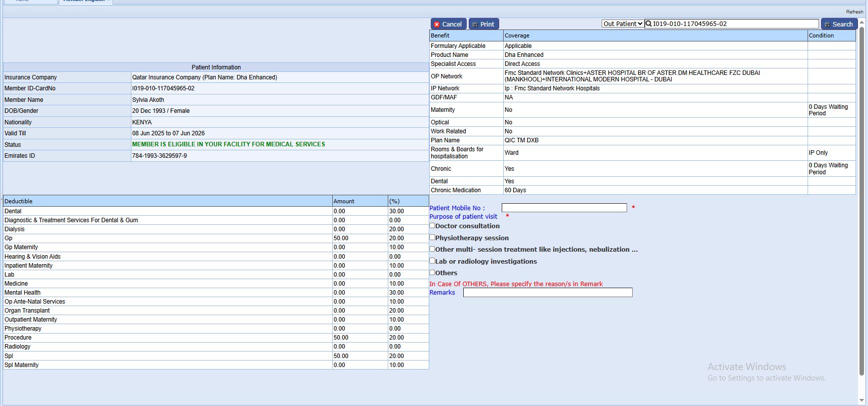The height and width of the screenshot is (406, 868).
Task: Tick the Others checkbox
Action: (x=433, y=273)
